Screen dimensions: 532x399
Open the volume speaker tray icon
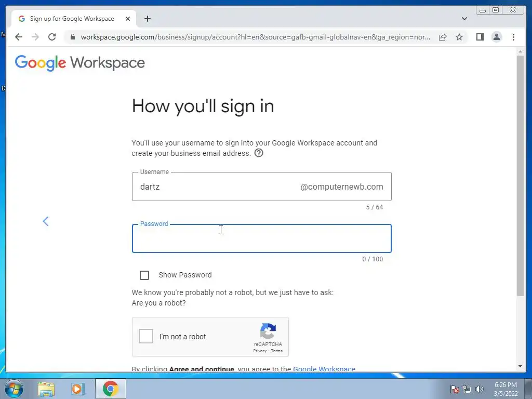click(480, 389)
